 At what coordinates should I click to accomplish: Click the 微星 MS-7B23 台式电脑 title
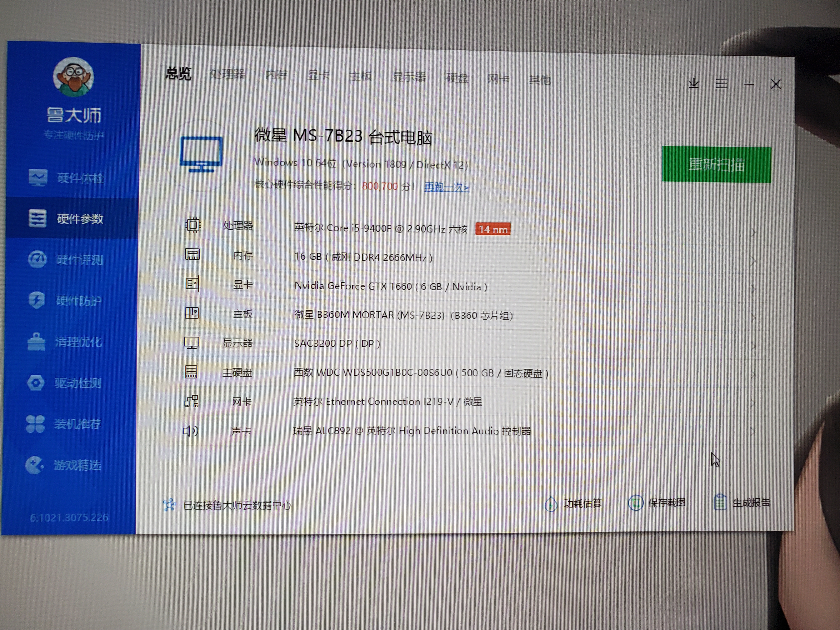click(x=343, y=136)
